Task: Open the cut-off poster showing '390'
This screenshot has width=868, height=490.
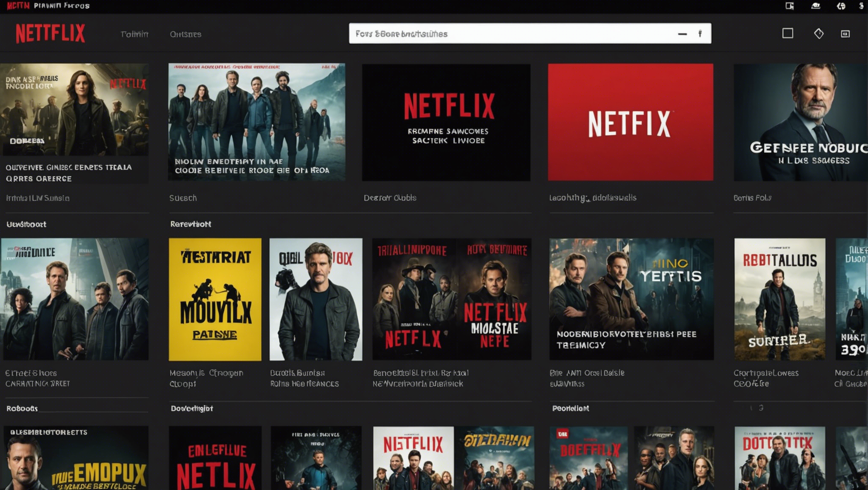Action: coord(852,299)
